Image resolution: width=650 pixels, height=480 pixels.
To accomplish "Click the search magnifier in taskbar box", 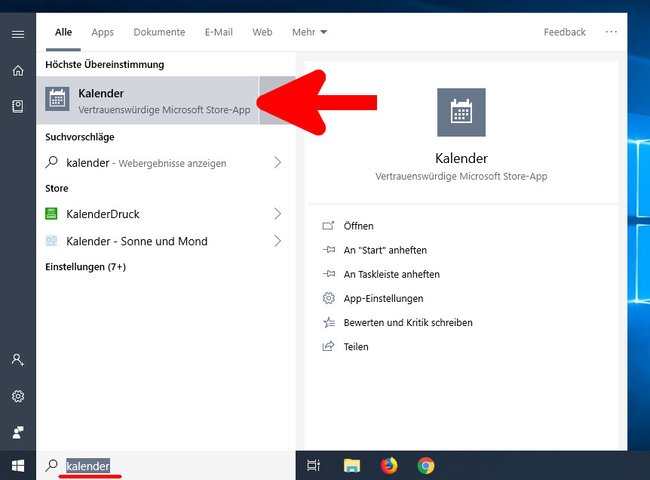I will (51, 465).
